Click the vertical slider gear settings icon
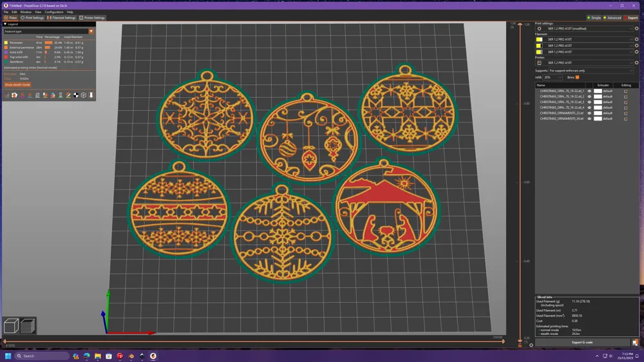The height and width of the screenshot is (362, 644). (531, 345)
